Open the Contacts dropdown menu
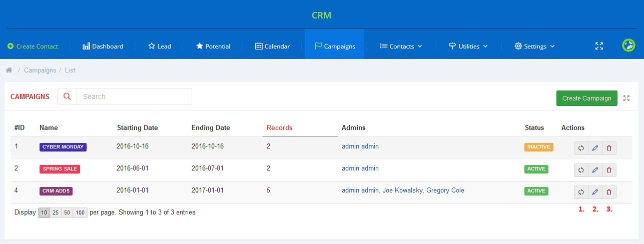 tap(401, 46)
